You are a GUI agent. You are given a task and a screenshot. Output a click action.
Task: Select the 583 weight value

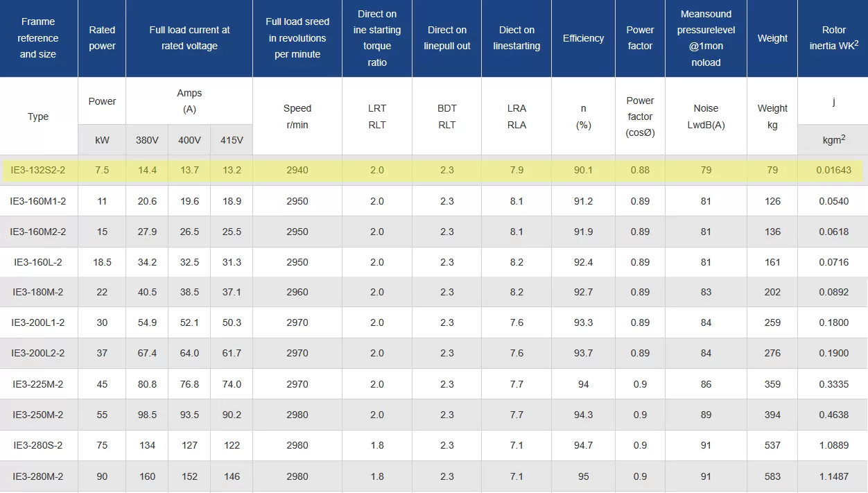tap(772, 476)
